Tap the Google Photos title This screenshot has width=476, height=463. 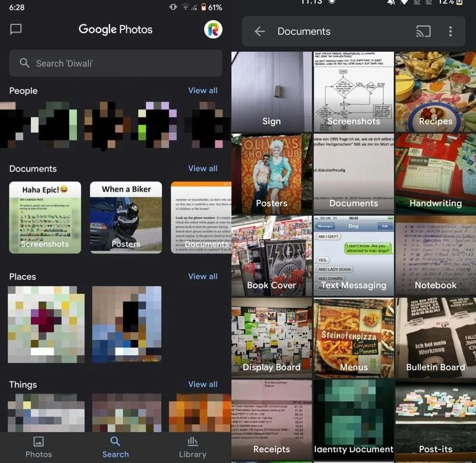tap(115, 29)
